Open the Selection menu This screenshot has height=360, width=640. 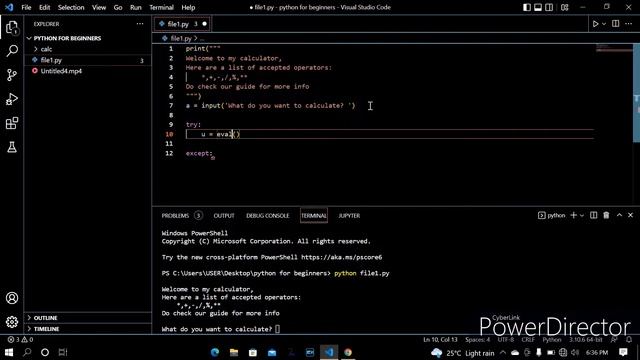71,7
